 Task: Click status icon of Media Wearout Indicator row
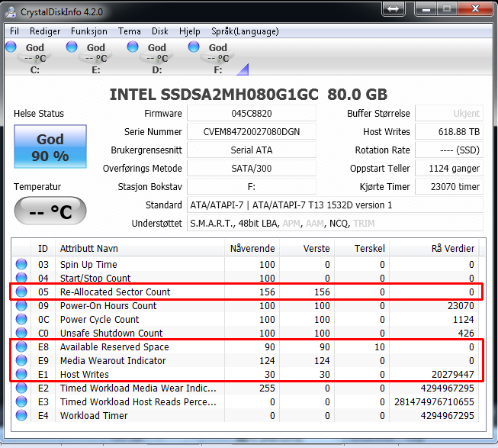click(21, 360)
